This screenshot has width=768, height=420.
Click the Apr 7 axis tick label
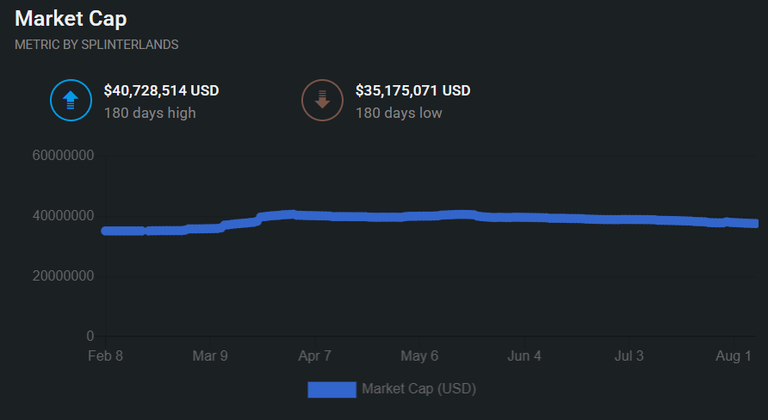coord(315,356)
